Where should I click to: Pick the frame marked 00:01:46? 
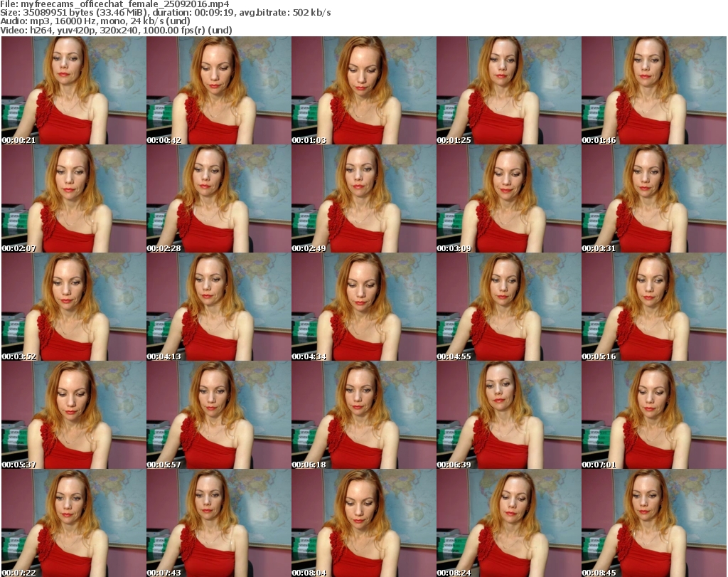653,90
